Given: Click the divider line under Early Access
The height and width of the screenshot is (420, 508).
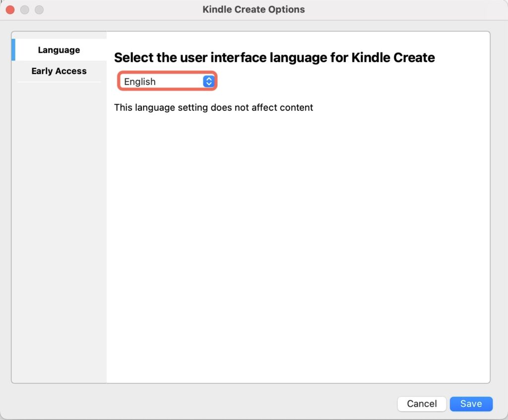Looking at the screenshot, I should (59, 82).
